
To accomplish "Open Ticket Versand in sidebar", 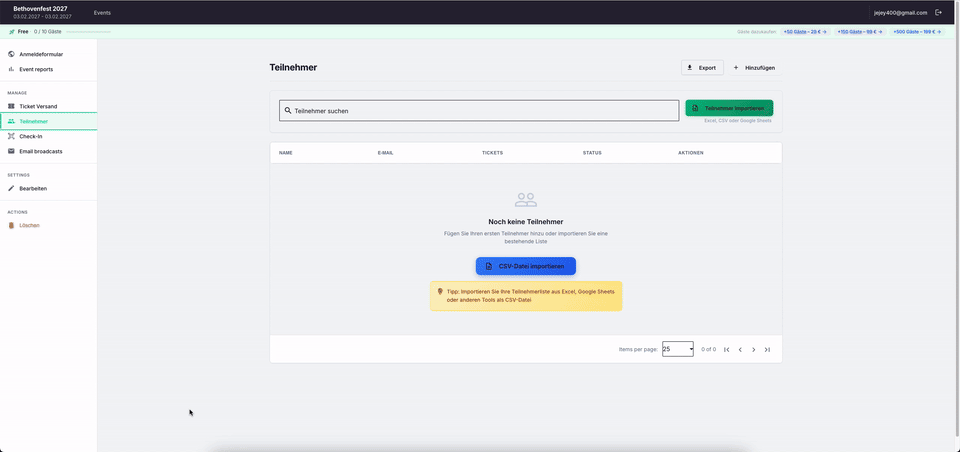I will point(38,106).
